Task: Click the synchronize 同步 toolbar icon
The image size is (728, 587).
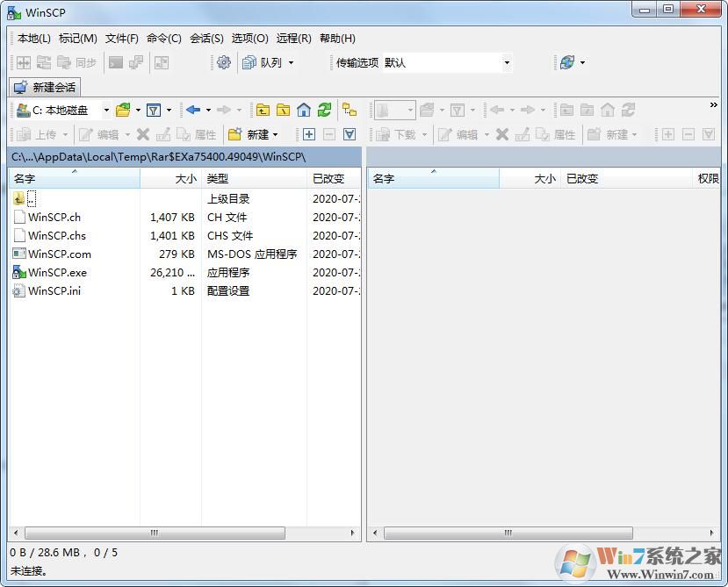Action: (76, 62)
